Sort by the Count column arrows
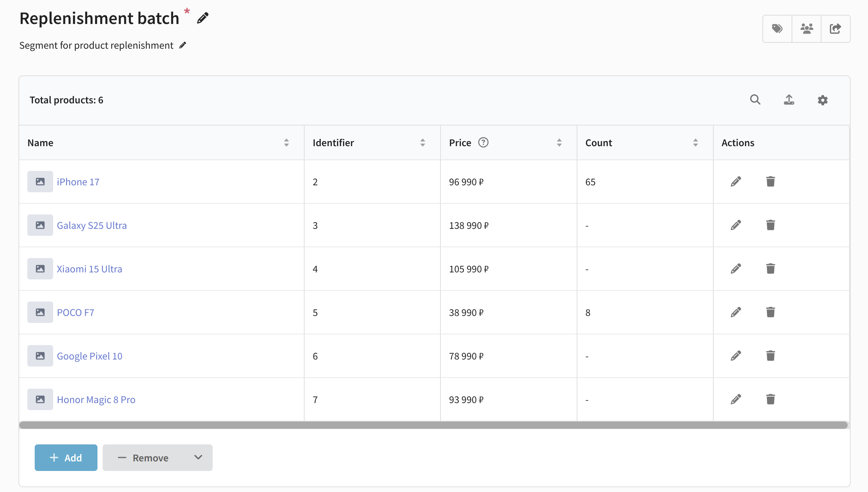This screenshot has height=492, width=868. click(696, 143)
